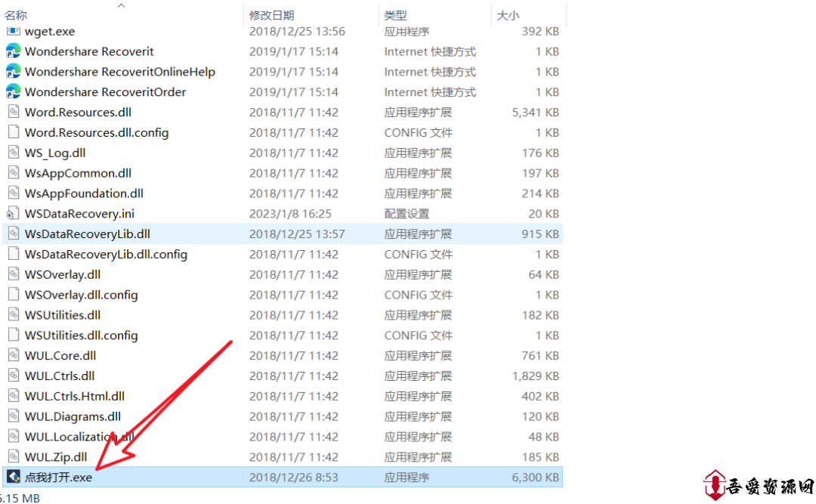Click the Word.Resources.dll file icon

coord(14,112)
